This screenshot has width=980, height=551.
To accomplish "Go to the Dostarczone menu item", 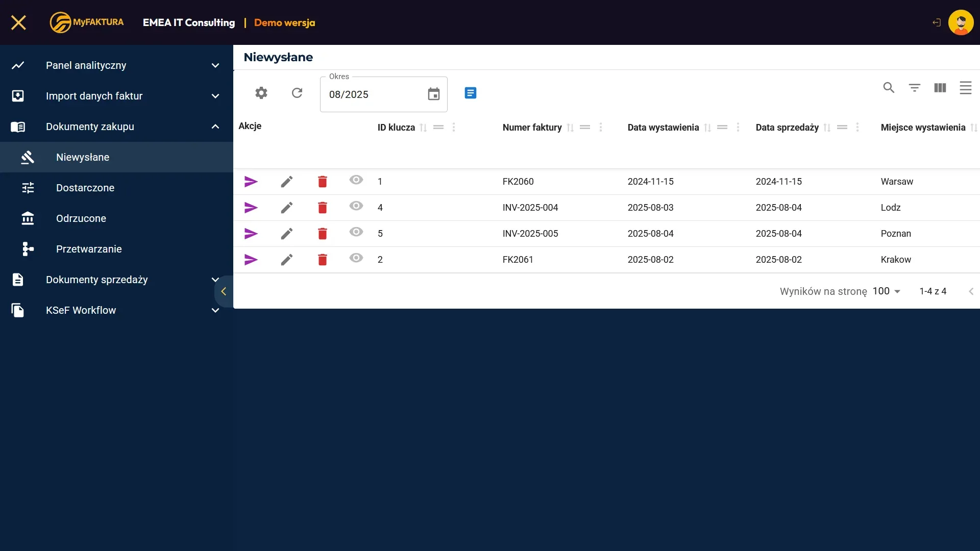I will pyautogui.click(x=85, y=188).
